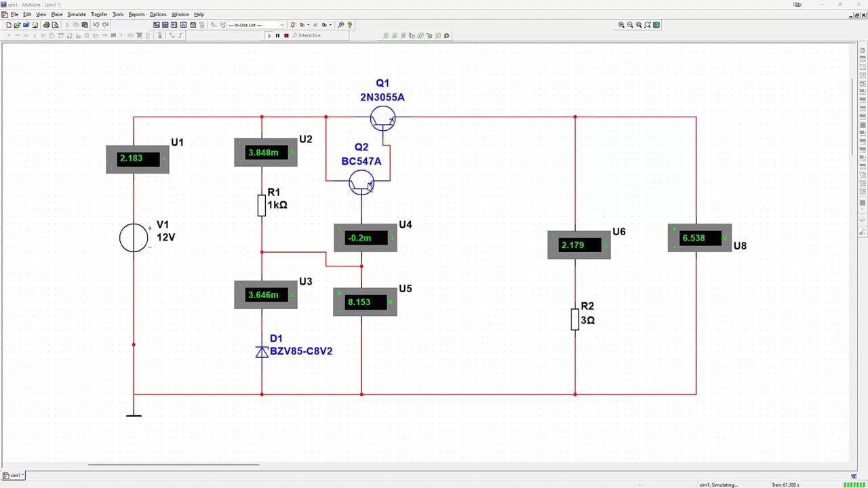Select the Q2 BC547A transistor

[x=361, y=182]
